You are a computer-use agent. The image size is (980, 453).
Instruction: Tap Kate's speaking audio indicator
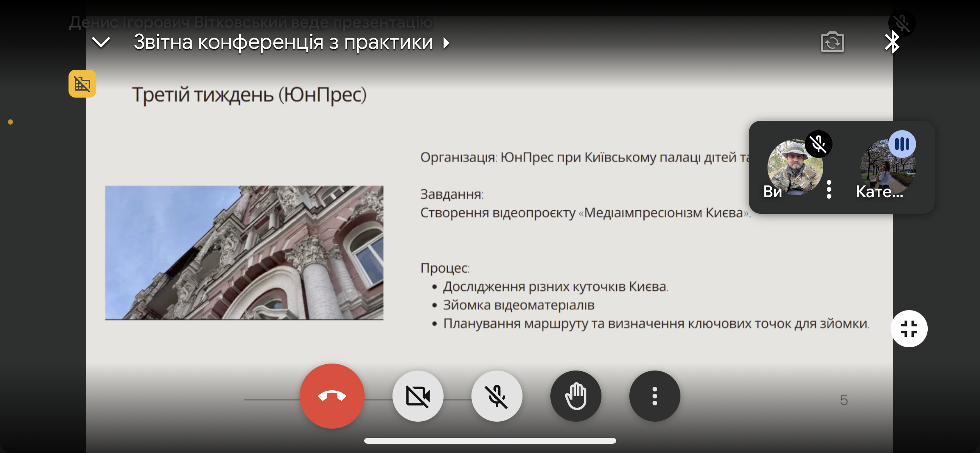[x=902, y=144]
